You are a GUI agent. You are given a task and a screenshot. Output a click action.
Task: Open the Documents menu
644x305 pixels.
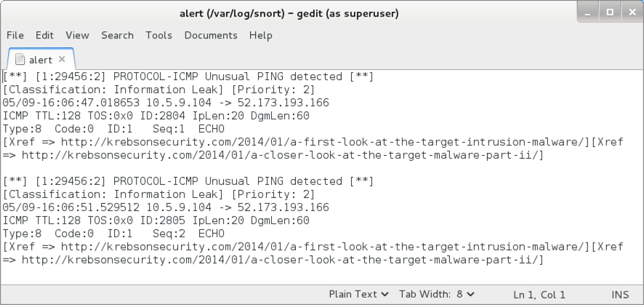(x=211, y=36)
